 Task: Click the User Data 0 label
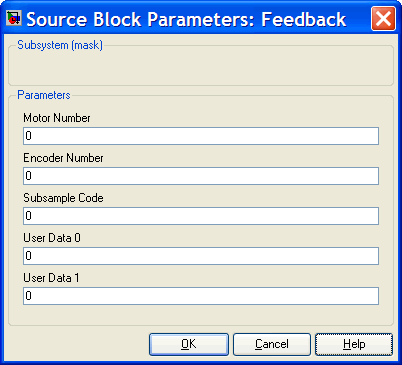click(52, 238)
